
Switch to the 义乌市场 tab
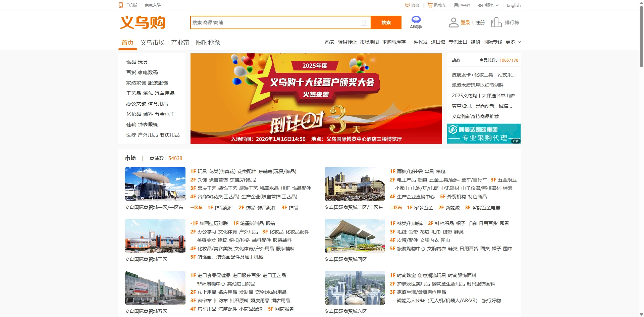[152, 43]
